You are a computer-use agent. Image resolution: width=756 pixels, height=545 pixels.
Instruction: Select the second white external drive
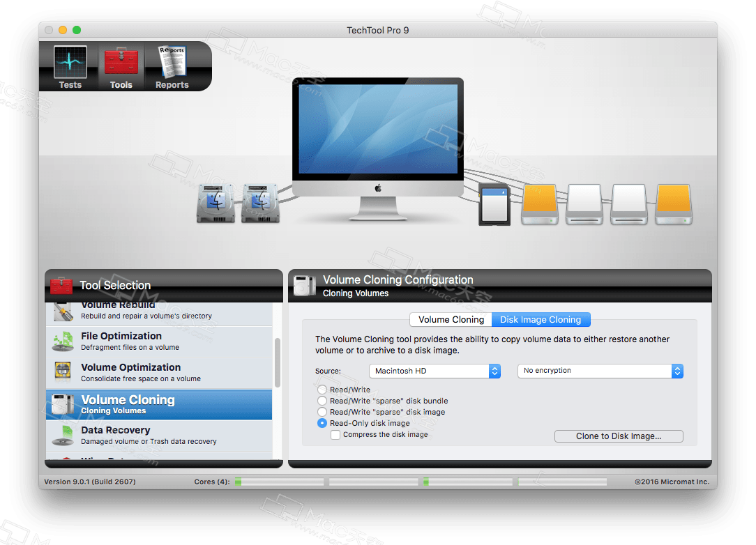click(x=628, y=204)
